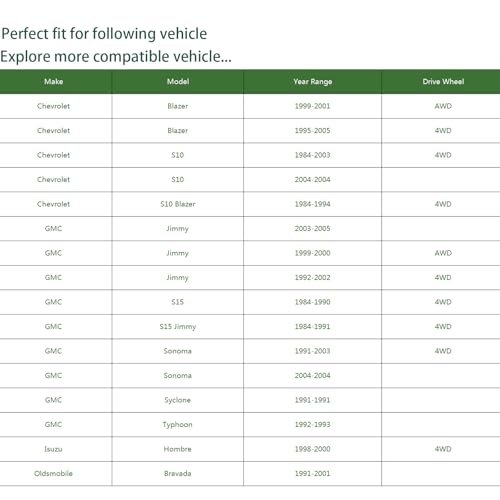Click the Year Range column header
The height and width of the screenshot is (500, 500).
point(313,82)
